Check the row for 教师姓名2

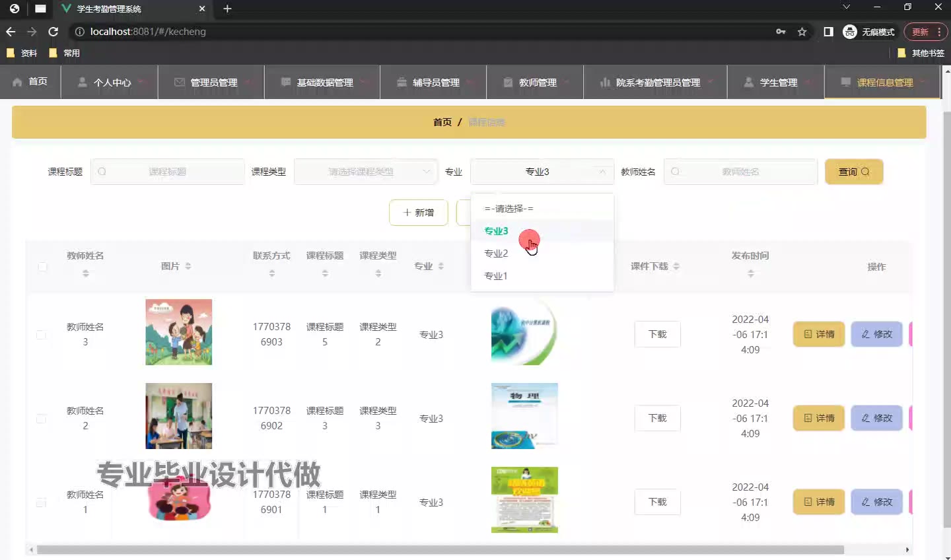point(41,419)
